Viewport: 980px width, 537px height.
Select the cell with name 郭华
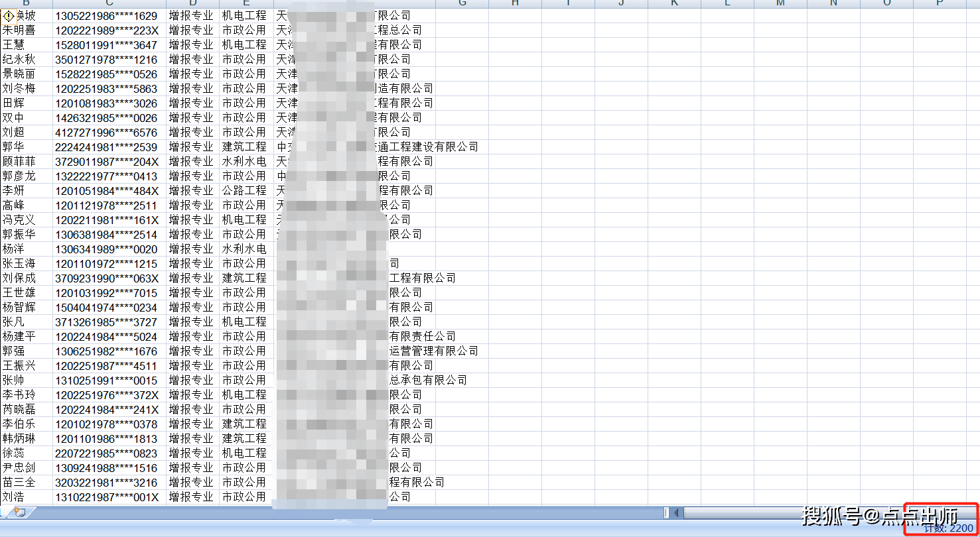pos(27,147)
